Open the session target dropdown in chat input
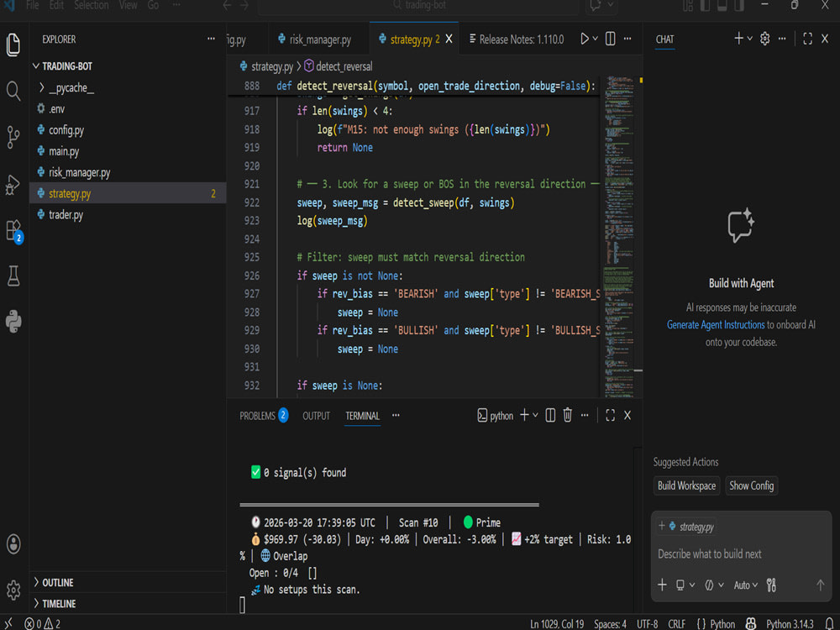Image resolution: width=840 pixels, height=630 pixels. click(685, 585)
